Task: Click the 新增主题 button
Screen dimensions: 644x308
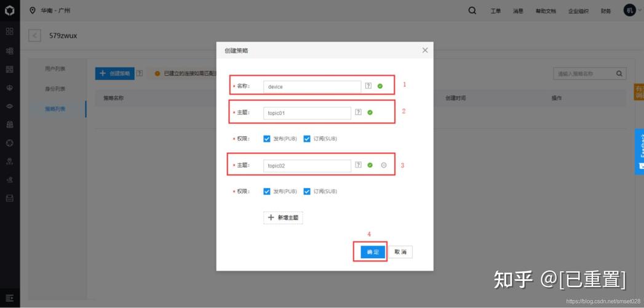Action: (283, 217)
